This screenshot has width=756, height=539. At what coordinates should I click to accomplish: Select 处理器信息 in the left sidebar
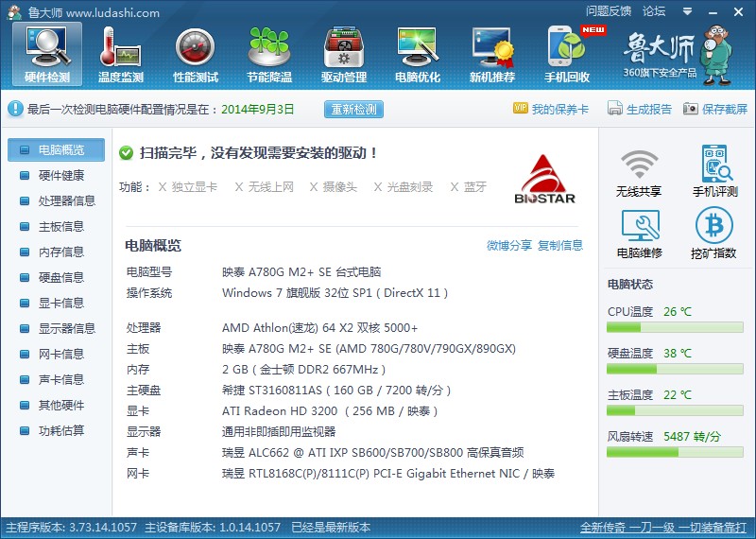tap(66, 201)
